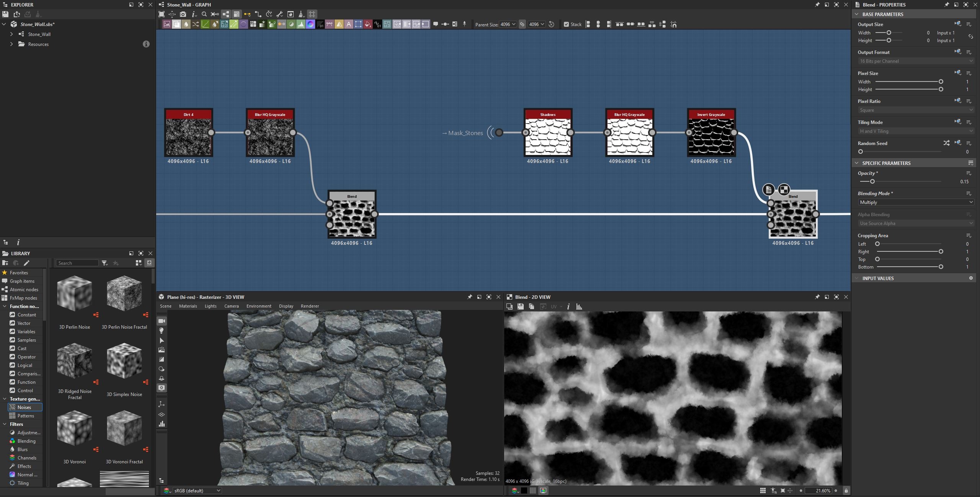Click the graph comment bubble icon

435,24
